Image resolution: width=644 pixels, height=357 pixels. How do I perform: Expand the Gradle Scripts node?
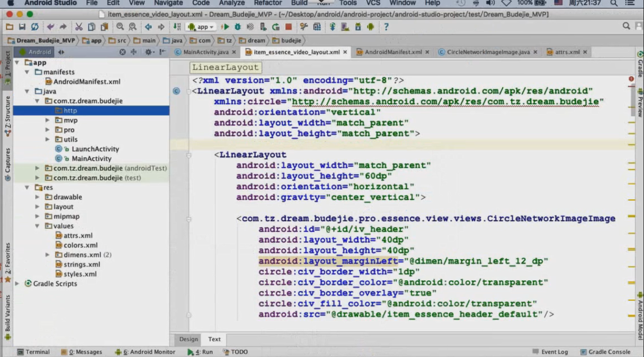[x=17, y=284]
